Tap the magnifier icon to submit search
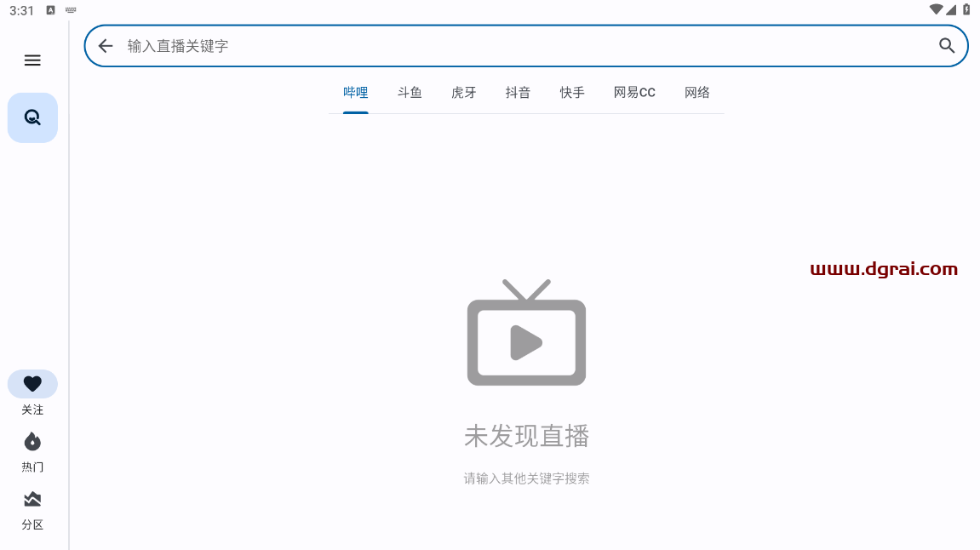The image size is (980, 550). pyautogui.click(x=947, y=46)
